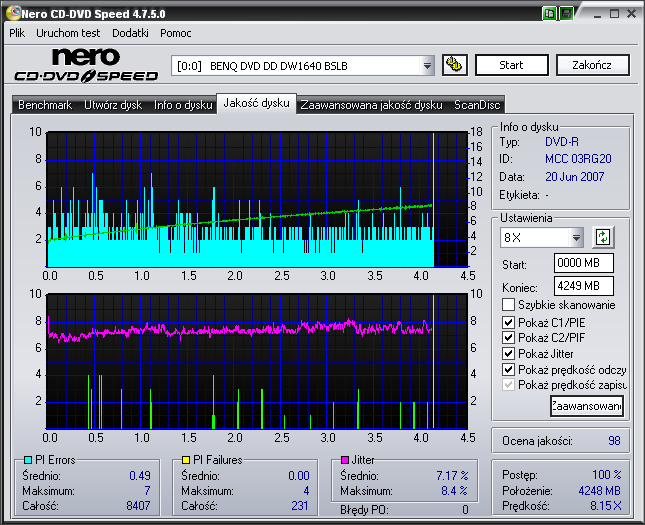Click the PI Failures and jitter lower graph
Screen dimensions: 645x525
point(257,362)
